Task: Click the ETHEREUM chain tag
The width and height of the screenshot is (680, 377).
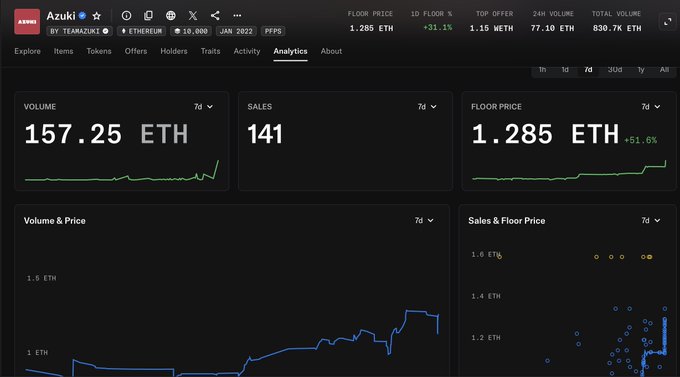Action: click(x=141, y=31)
